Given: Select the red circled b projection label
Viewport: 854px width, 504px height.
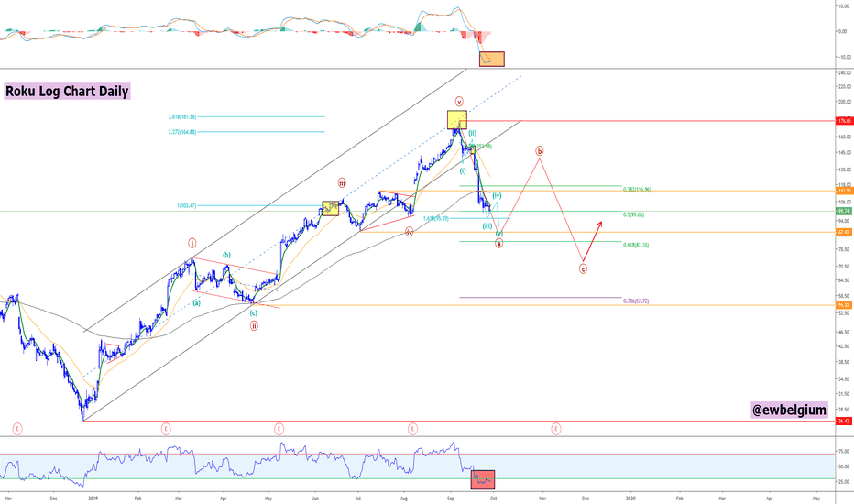Looking at the screenshot, I should [539, 150].
